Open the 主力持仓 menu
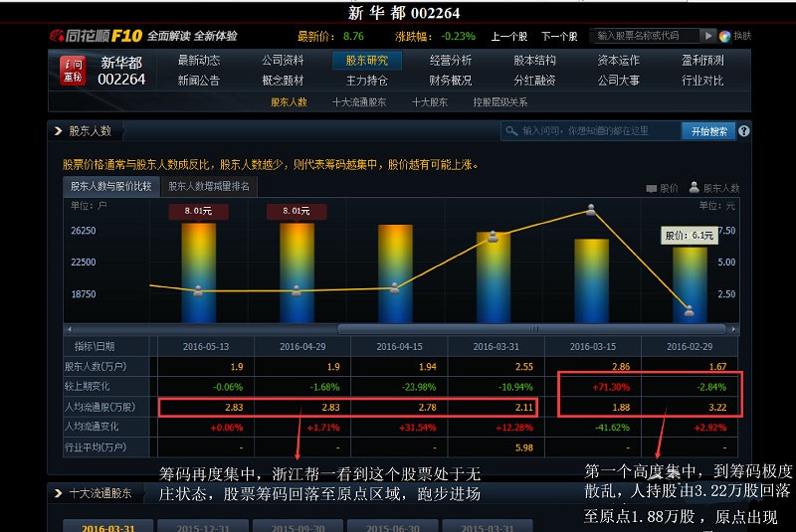This screenshot has width=796, height=532. pyautogui.click(x=366, y=81)
